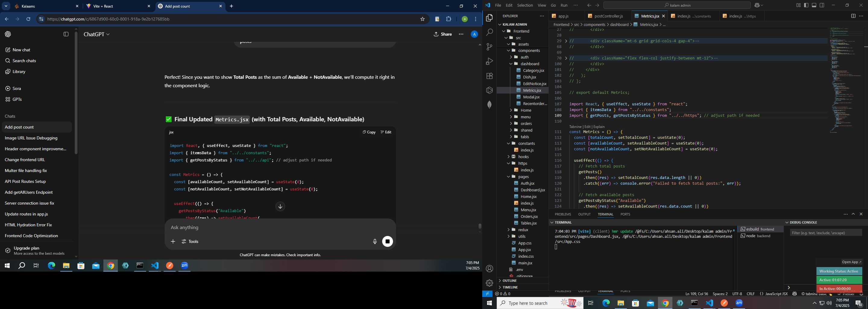This screenshot has width=868, height=309.
Task: Click VS Code command center search box
Action: 677,5
